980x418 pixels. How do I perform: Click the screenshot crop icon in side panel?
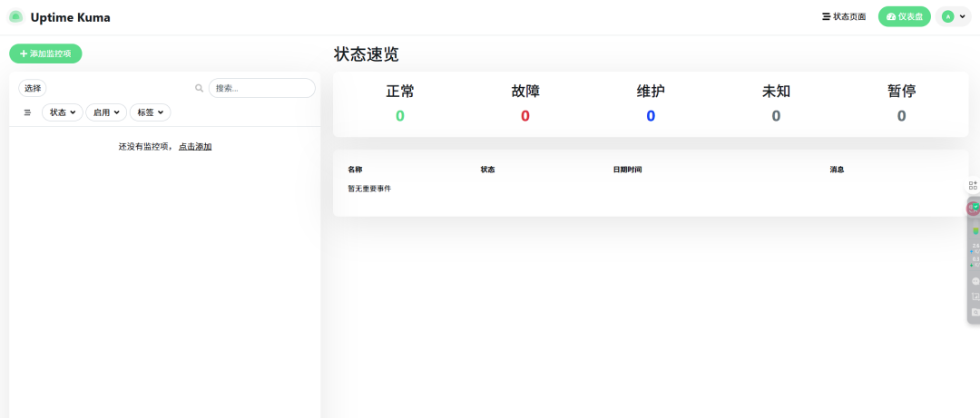pos(975,296)
